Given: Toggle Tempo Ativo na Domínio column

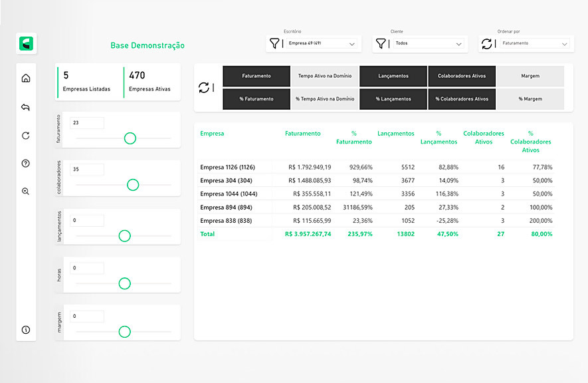Looking at the screenshot, I should (324, 76).
